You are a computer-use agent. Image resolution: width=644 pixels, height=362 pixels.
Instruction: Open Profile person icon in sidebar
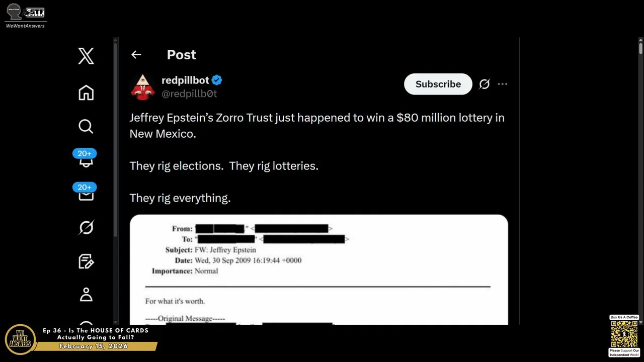[86, 295]
